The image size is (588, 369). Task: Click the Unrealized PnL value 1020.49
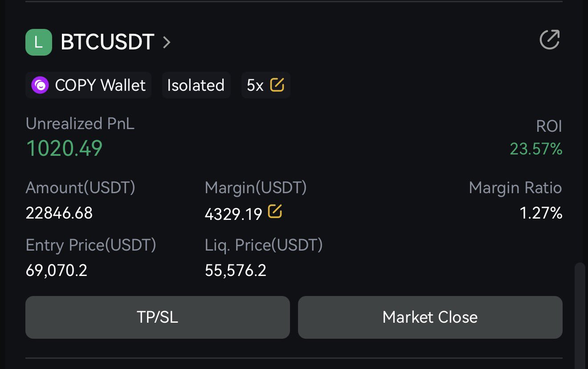64,148
